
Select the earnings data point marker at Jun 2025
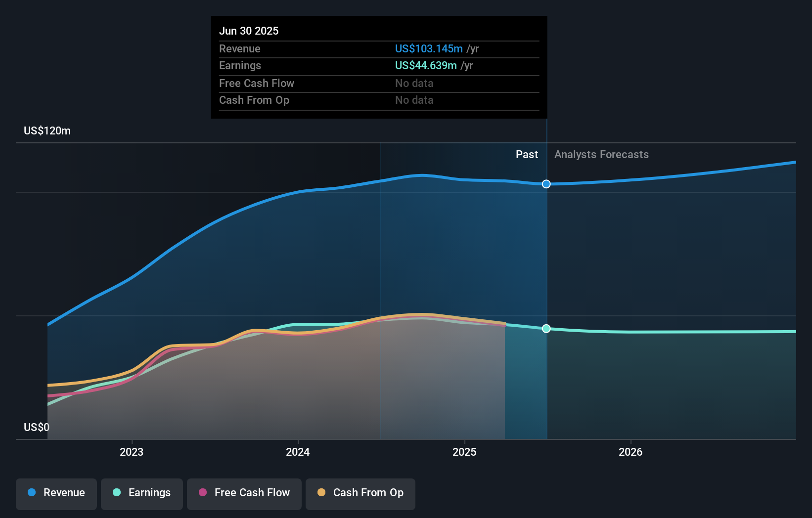(546, 329)
